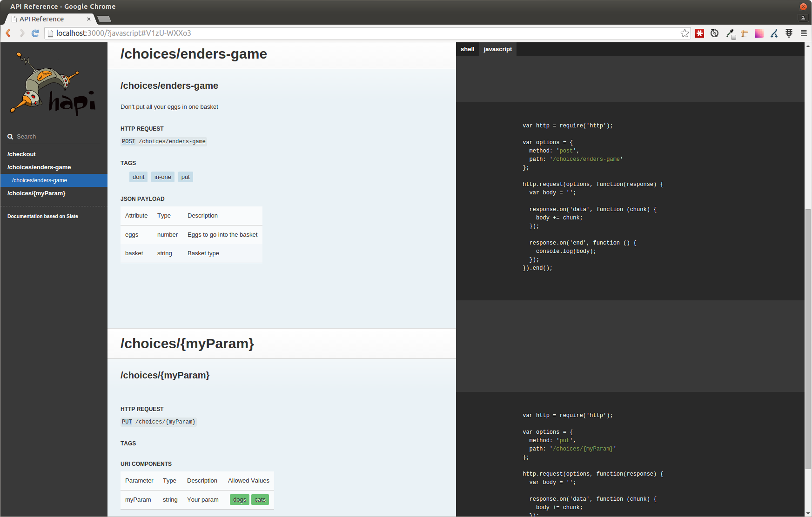The height and width of the screenshot is (517, 812).
Task: Click the browser forward arrow
Action: pyautogui.click(x=22, y=33)
